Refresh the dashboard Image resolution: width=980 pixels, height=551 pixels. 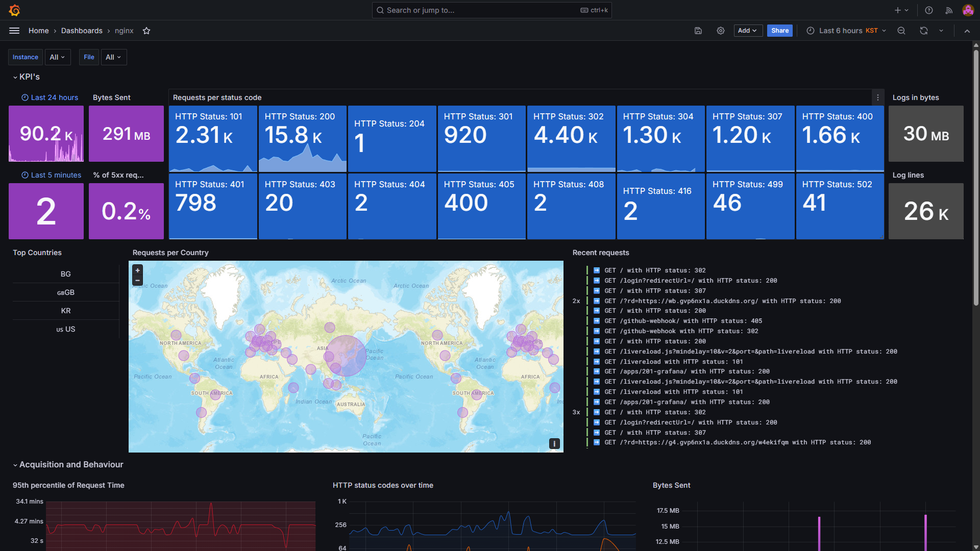tap(924, 31)
